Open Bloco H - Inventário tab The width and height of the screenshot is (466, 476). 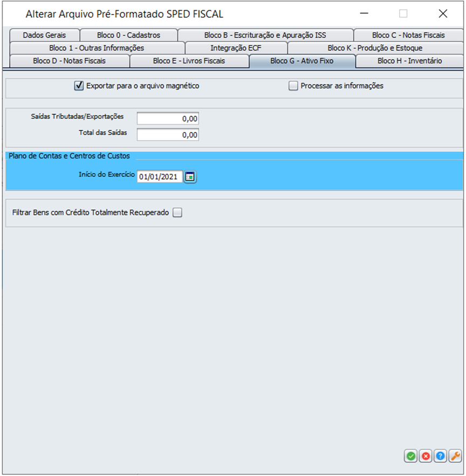409,61
